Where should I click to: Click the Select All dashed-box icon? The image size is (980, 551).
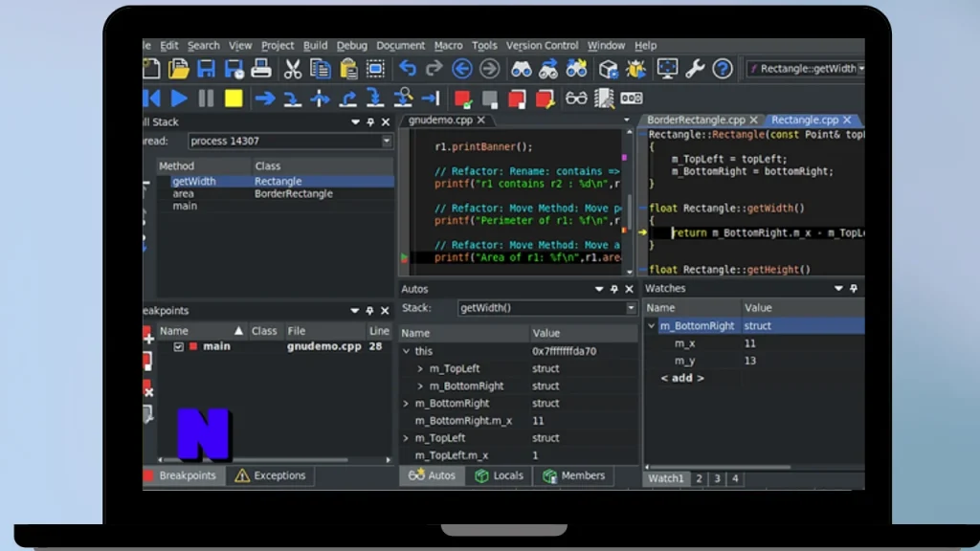point(375,69)
